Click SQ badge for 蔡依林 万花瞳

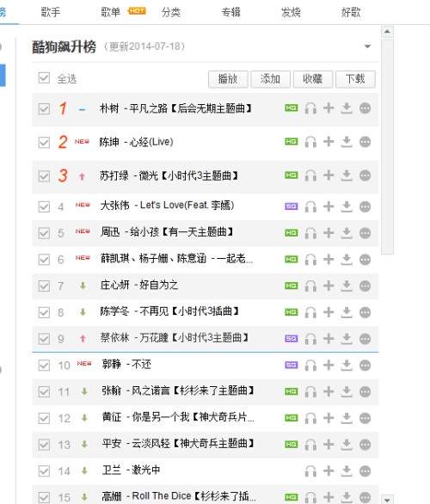[x=292, y=339]
